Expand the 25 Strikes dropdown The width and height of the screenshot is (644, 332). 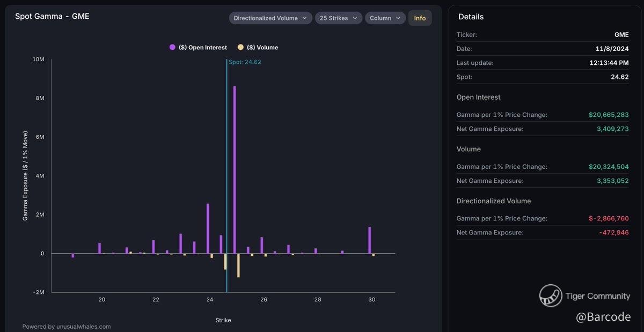(338, 18)
